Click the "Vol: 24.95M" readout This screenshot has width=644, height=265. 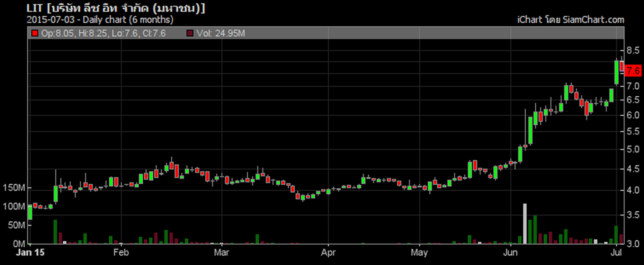(x=221, y=33)
